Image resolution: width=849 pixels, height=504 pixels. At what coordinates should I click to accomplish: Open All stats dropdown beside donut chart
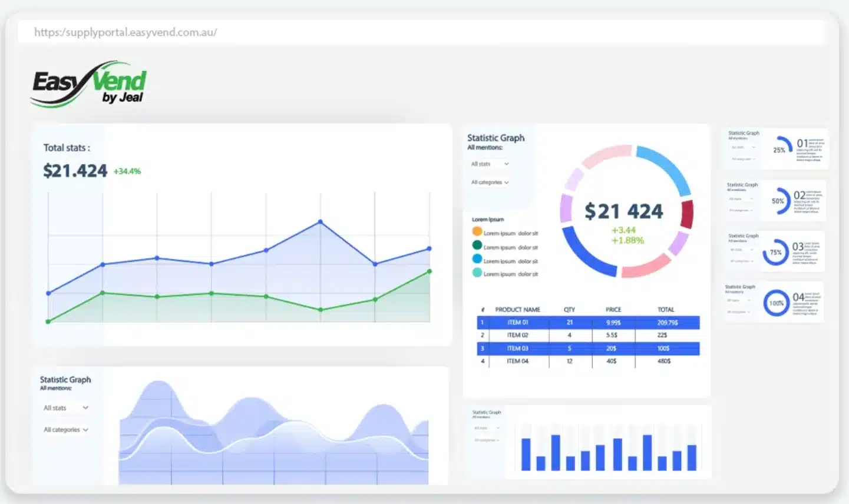(490, 164)
